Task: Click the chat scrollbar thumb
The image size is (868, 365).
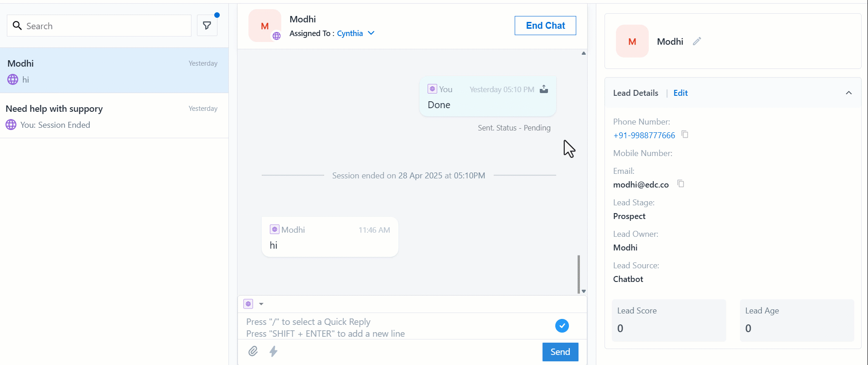Action: (x=579, y=274)
